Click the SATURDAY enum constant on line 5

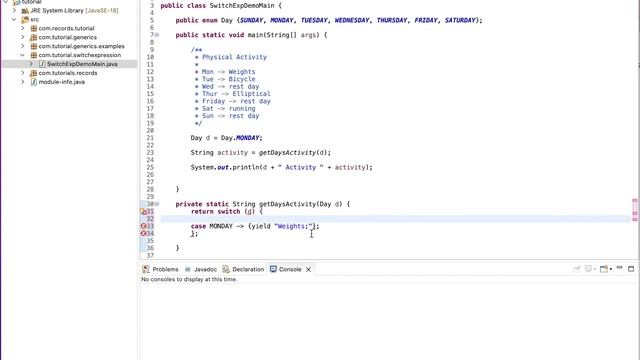(460, 20)
